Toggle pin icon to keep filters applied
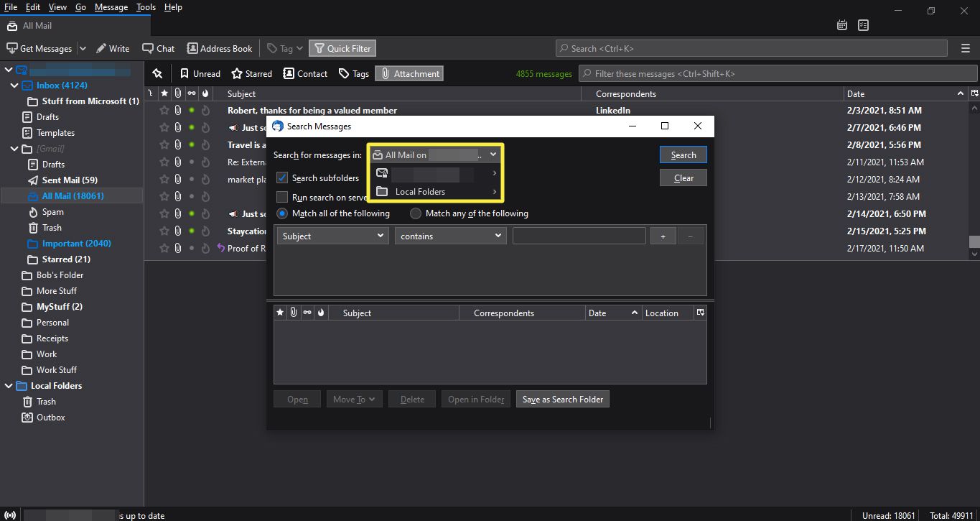This screenshot has width=980, height=521. coord(157,73)
